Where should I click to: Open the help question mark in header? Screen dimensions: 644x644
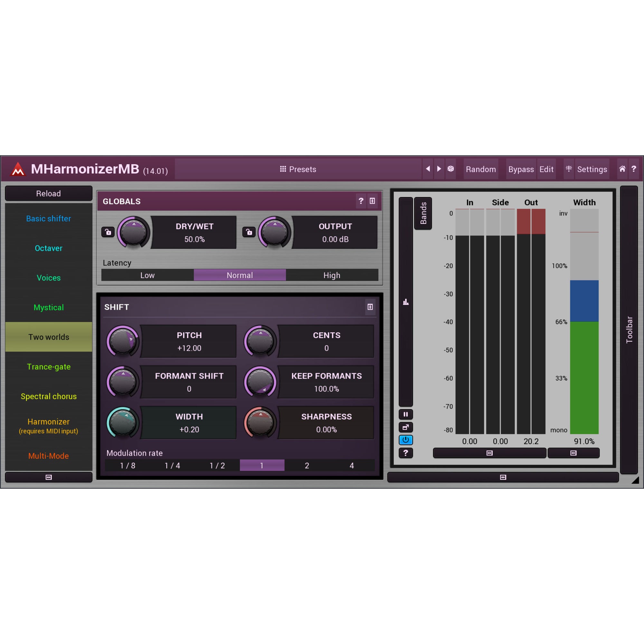[x=634, y=169]
